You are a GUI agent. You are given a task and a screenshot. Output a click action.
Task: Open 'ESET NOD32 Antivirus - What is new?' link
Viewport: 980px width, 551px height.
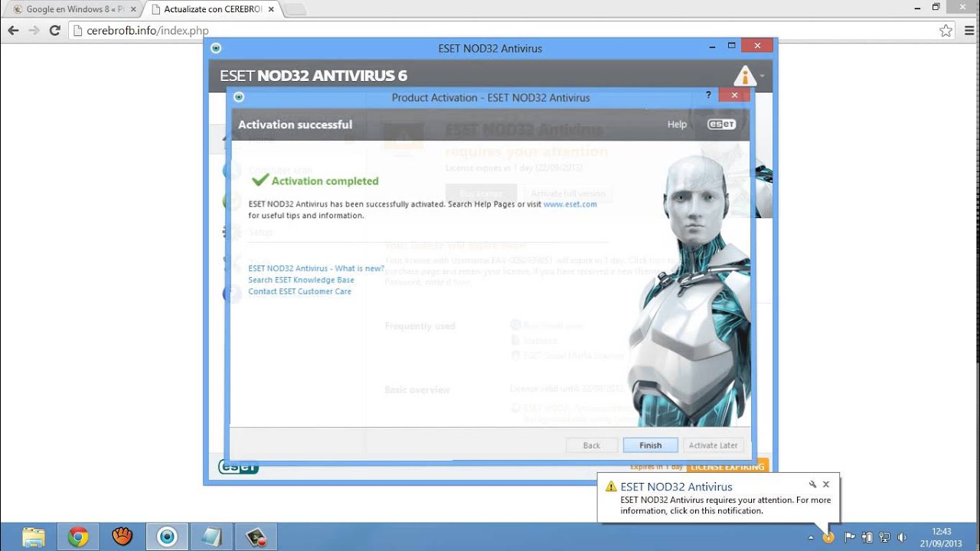tap(316, 269)
